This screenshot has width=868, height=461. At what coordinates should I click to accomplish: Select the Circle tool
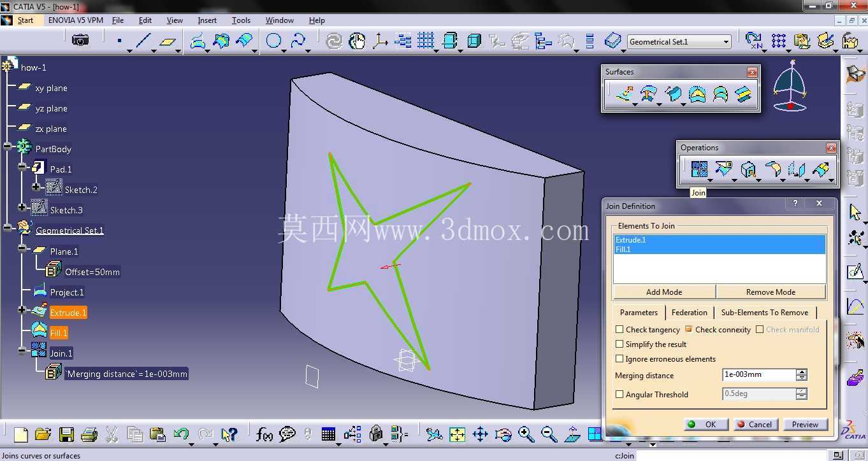coord(273,41)
